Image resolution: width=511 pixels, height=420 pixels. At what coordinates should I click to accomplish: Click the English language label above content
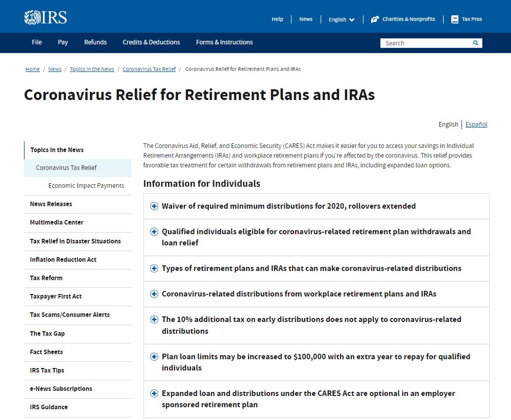click(448, 125)
